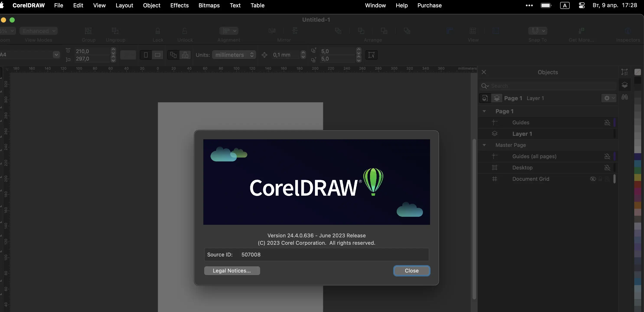Image resolution: width=644 pixels, height=312 pixels.
Task: Open the A4 page size dropdown arrow
Action: pos(56,54)
